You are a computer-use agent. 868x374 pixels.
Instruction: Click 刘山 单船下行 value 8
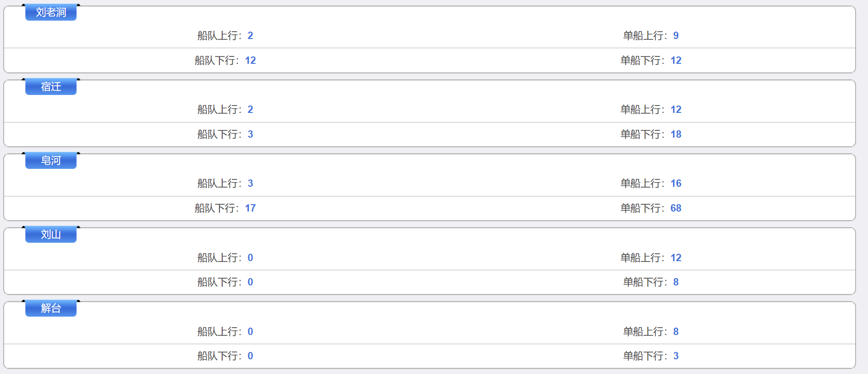point(676,282)
